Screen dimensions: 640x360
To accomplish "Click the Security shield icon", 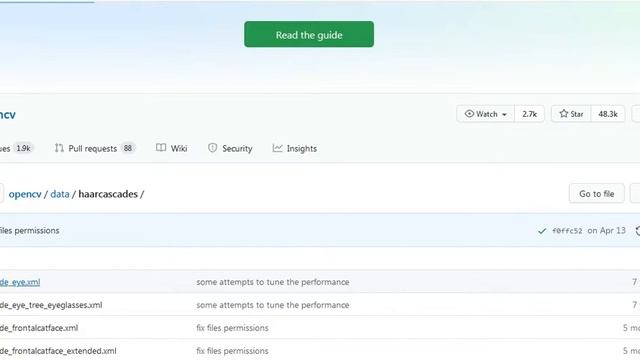I will click(x=212, y=148).
